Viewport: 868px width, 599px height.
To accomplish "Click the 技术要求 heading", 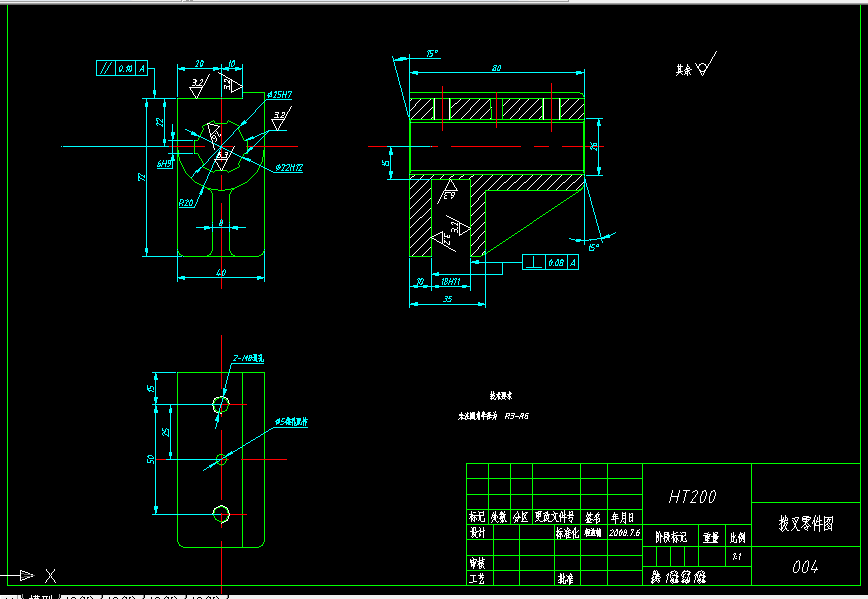I will (501, 396).
